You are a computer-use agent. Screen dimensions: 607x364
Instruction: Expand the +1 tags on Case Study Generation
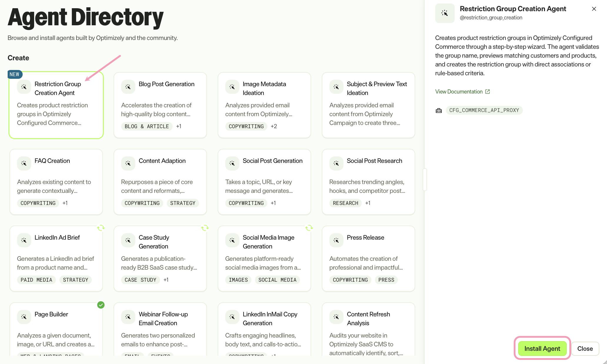[166, 280]
